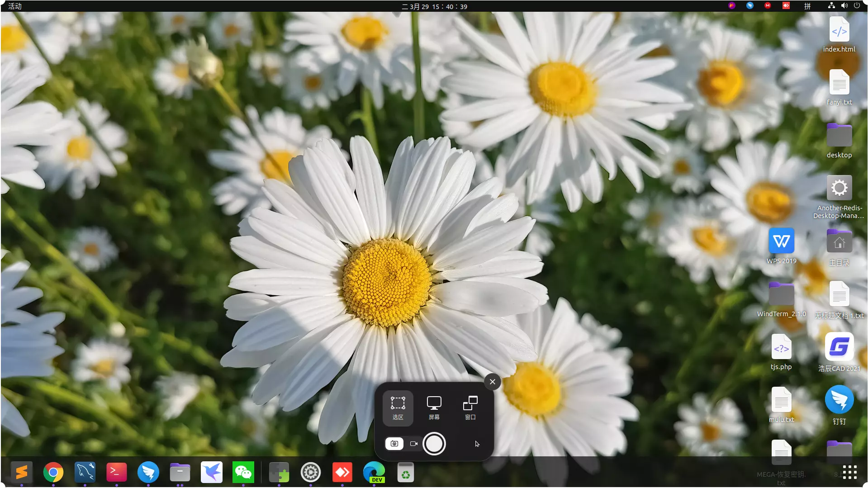
Task: Select the 钉钉 desktop shortcut
Action: click(x=839, y=405)
